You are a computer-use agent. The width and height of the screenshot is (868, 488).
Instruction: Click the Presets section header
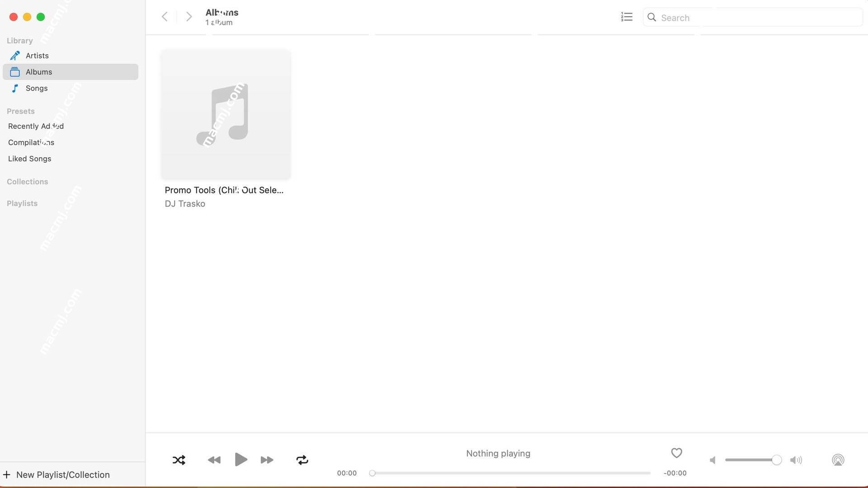20,111
